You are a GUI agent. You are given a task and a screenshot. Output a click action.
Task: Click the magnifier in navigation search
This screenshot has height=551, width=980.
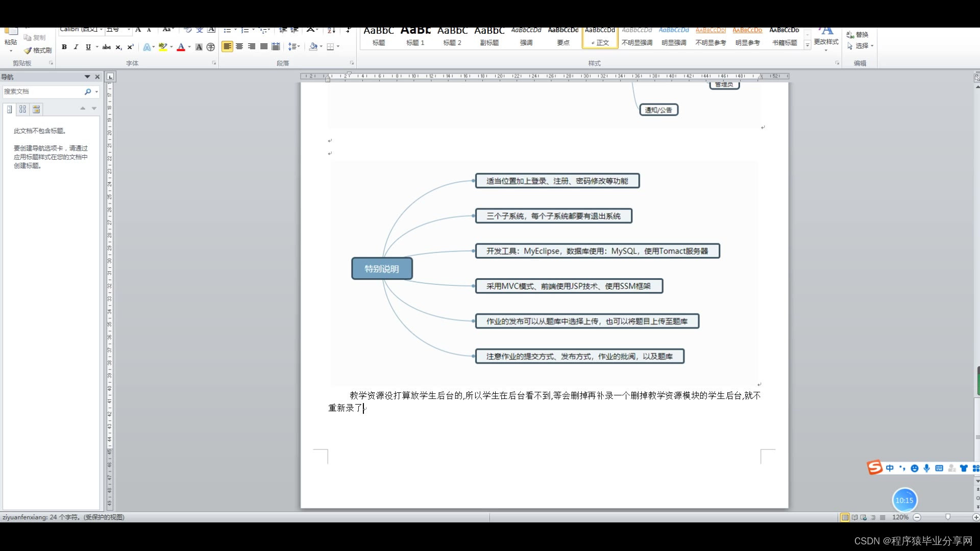pyautogui.click(x=88, y=92)
